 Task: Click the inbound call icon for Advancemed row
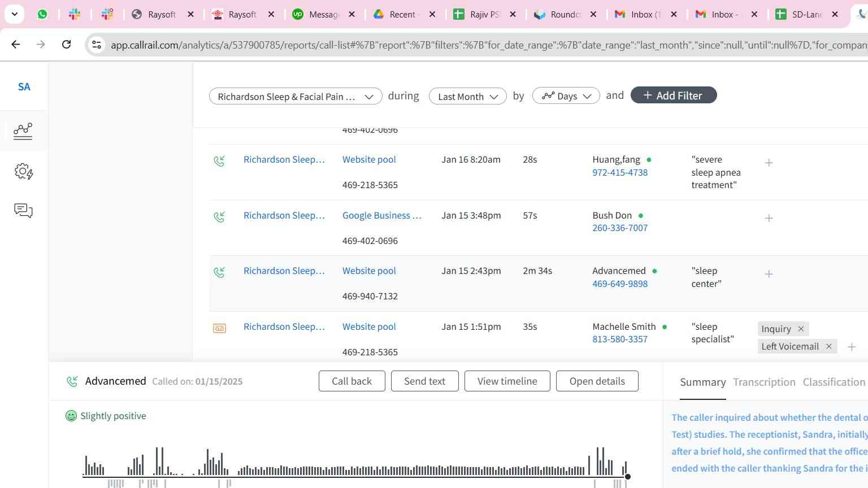coord(219,272)
